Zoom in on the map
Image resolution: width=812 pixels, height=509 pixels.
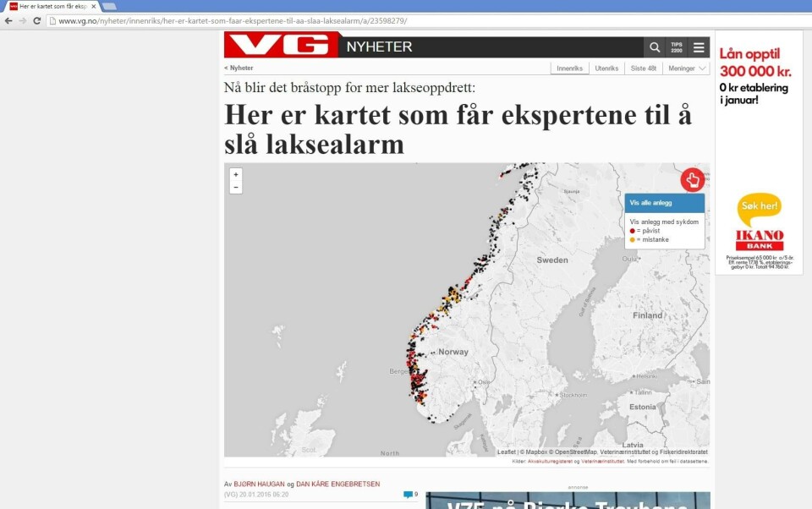[x=236, y=174]
